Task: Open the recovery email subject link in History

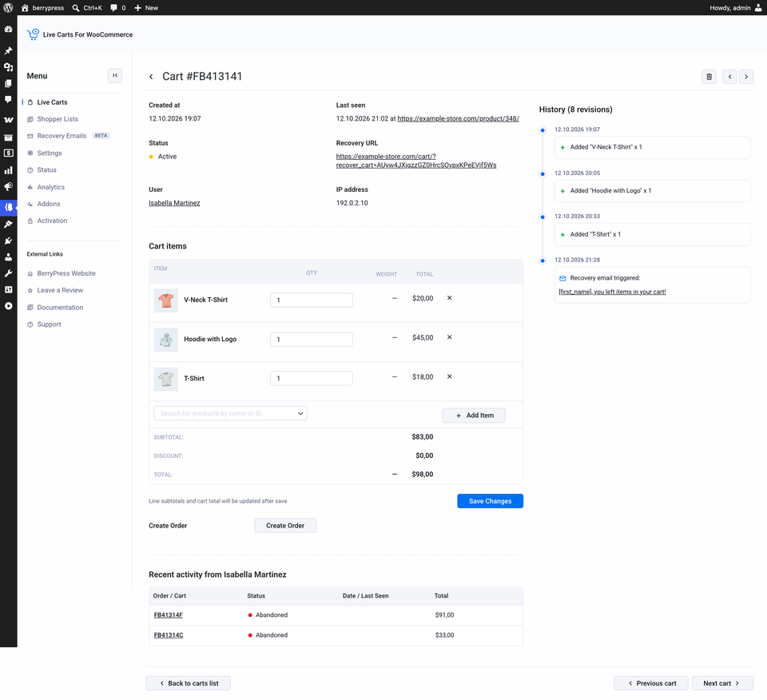Action: (613, 292)
